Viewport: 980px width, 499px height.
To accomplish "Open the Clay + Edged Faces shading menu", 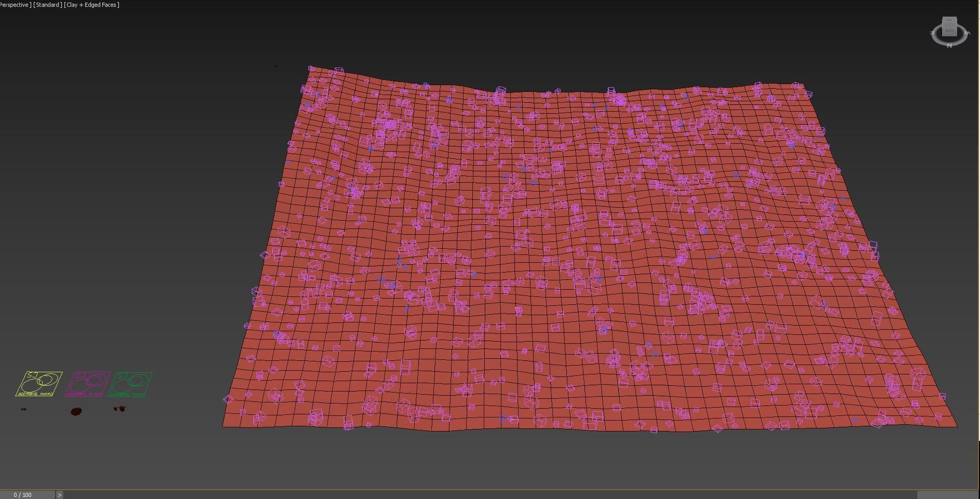I will pyautogui.click(x=92, y=5).
